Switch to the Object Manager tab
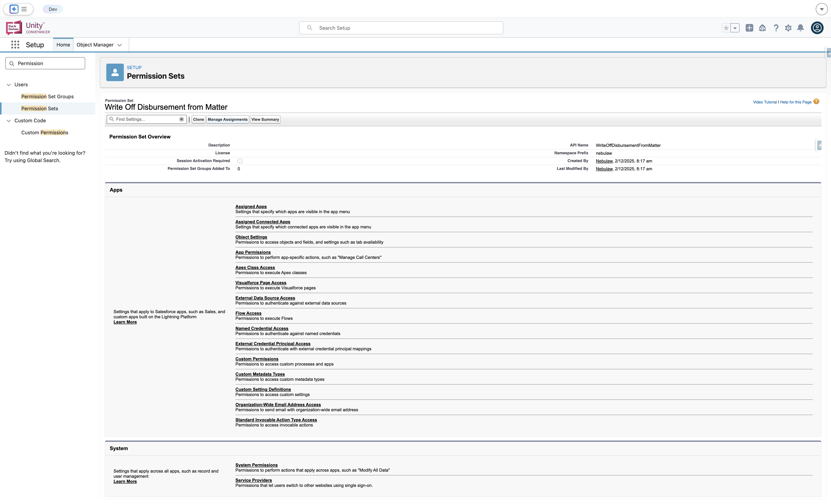The image size is (831, 504). 95,45
